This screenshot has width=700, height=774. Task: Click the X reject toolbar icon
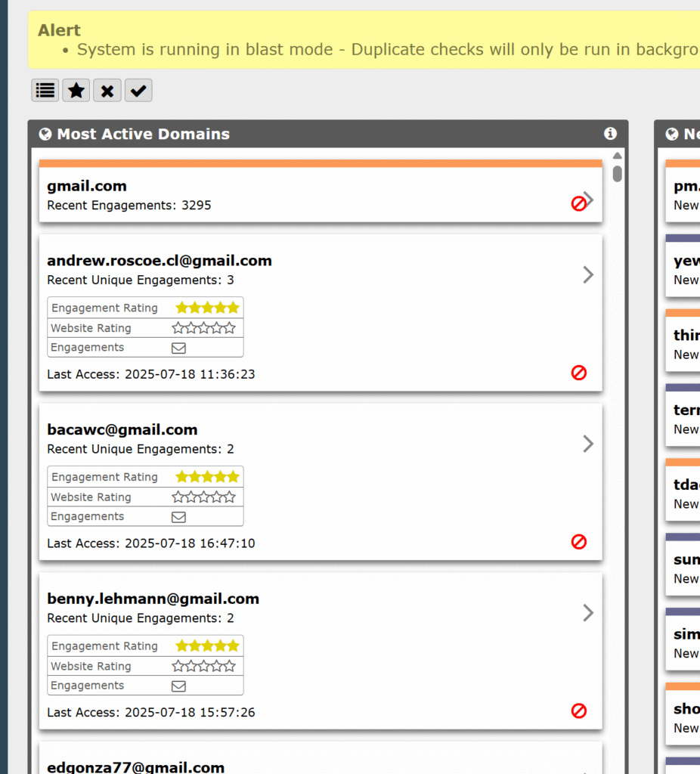point(107,91)
